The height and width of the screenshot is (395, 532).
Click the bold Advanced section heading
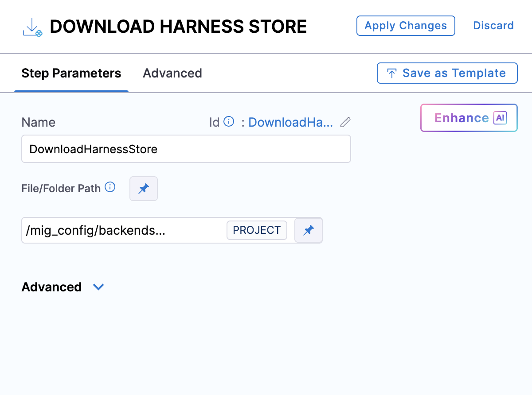51,287
